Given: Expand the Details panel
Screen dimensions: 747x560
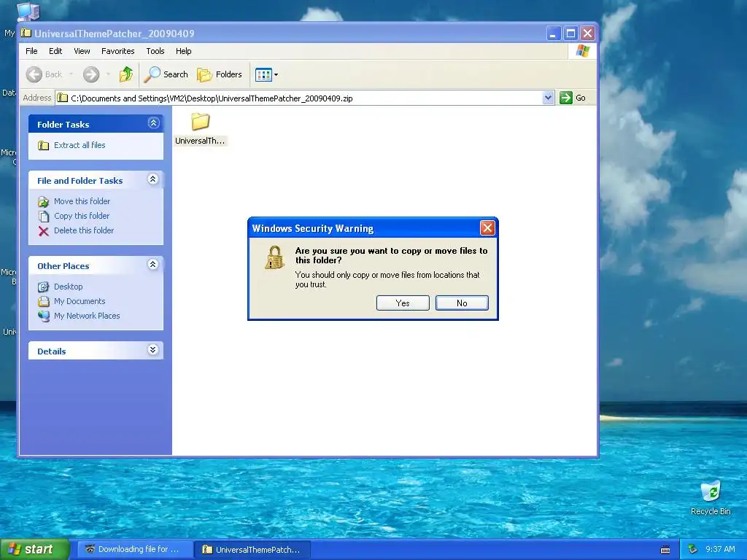Looking at the screenshot, I should click(153, 350).
